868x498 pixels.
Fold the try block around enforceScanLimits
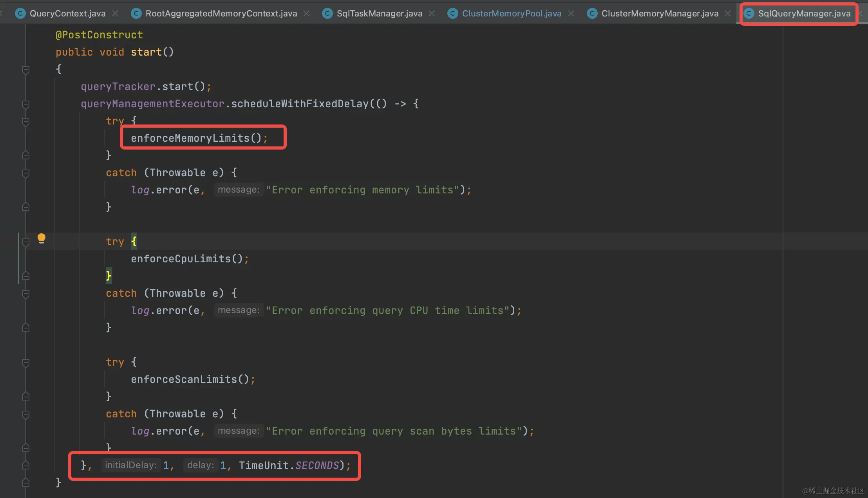click(x=26, y=363)
